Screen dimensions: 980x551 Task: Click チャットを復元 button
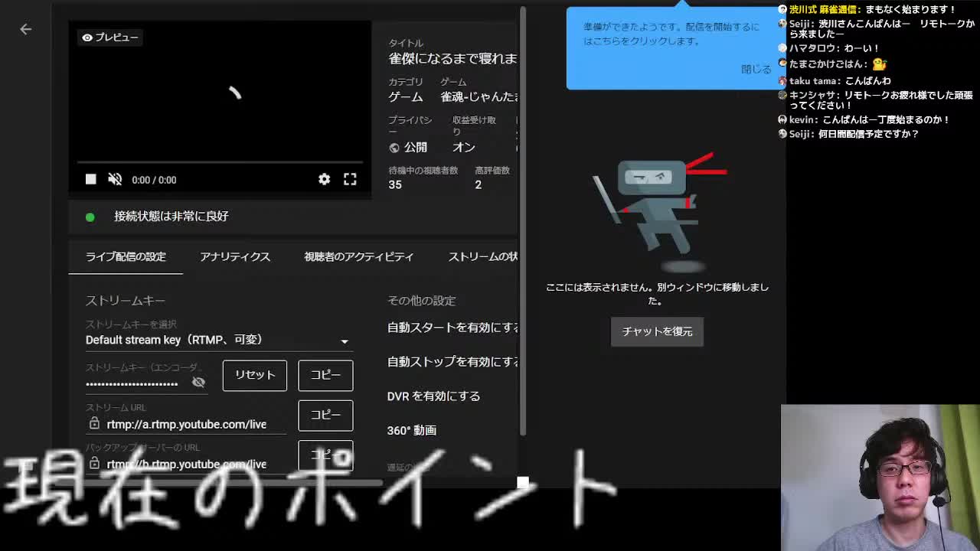[x=657, y=331]
